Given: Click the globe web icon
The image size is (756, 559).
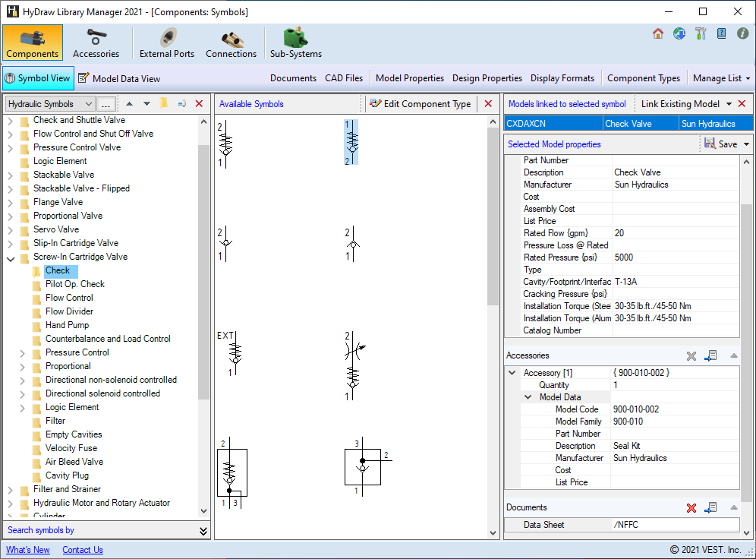Looking at the screenshot, I should pyautogui.click(x=679, y=33).
